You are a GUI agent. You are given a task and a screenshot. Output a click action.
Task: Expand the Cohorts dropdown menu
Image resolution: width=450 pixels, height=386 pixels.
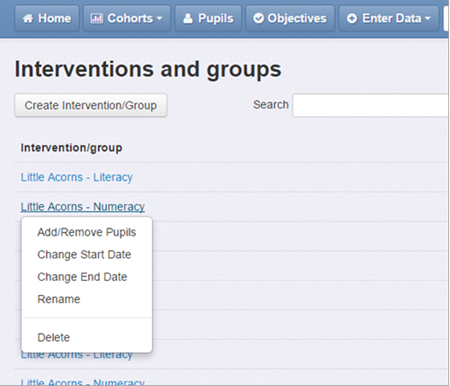click(127, 18)
